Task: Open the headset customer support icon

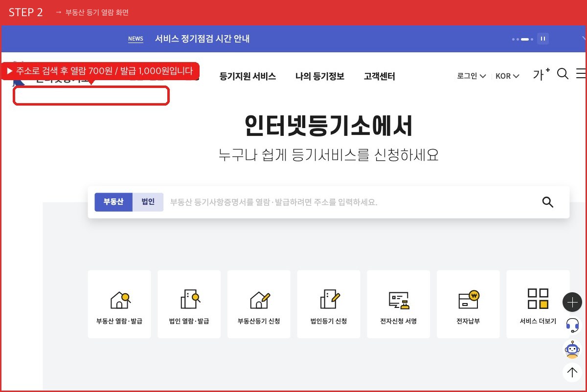Action: tap(572, 325)
